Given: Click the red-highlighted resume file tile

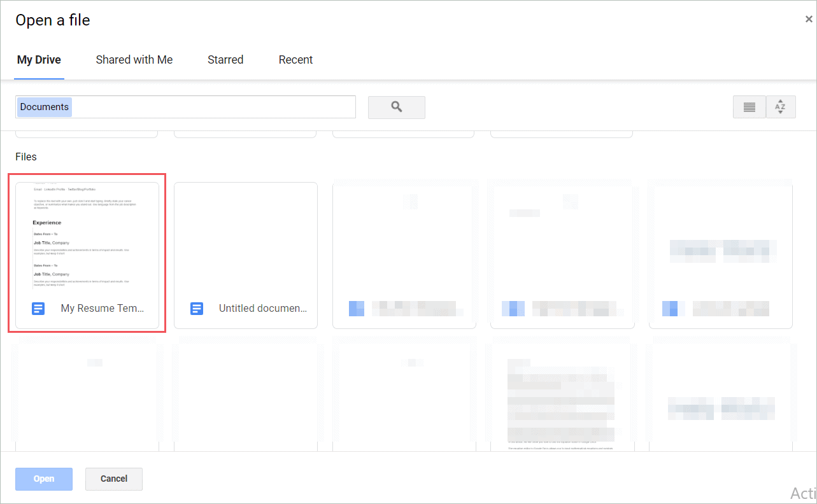Looking at the screenshot, I should tap(87, 255).
